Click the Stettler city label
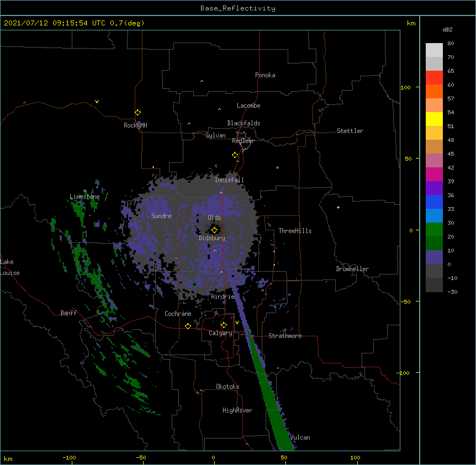This screenshot has width=476, height=465. tap(350, 131)
